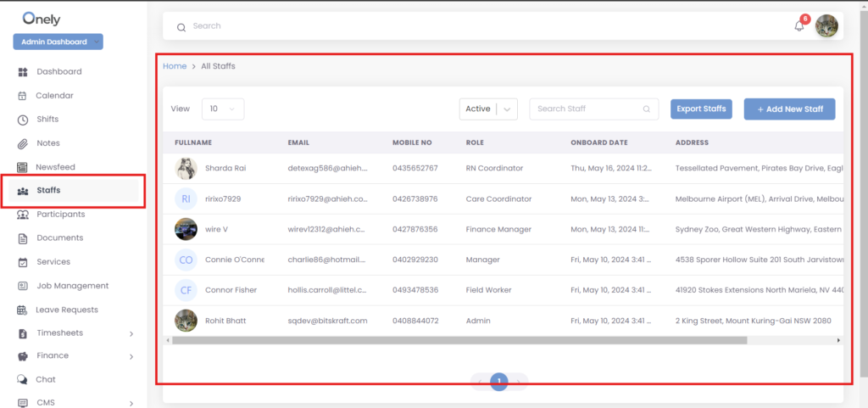Click the Export Staffs button
The image size is (868, 408).
701,109
